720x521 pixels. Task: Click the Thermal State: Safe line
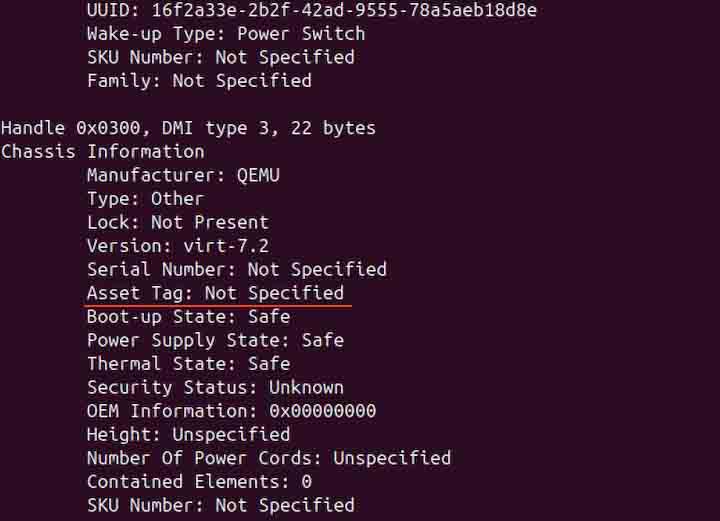(x=188, y=363)
